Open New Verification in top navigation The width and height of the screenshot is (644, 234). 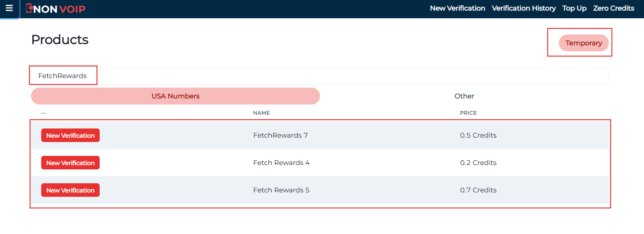(x=457, y=8)
